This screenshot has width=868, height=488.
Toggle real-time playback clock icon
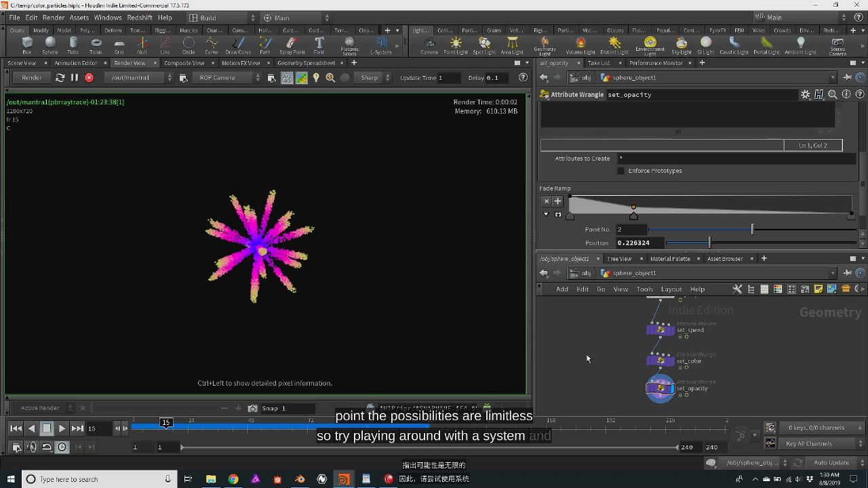[62, 447]
